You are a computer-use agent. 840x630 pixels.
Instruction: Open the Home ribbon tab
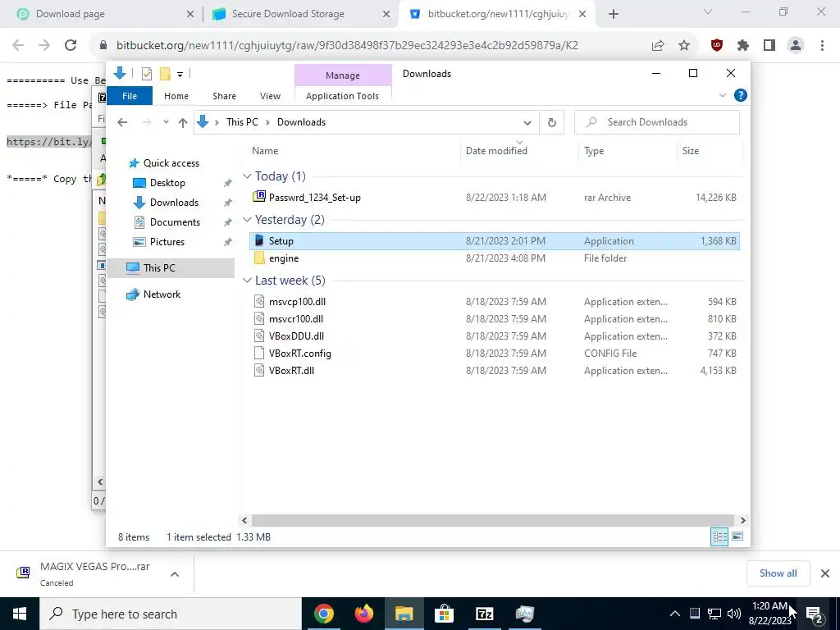[x=176, y=96]
